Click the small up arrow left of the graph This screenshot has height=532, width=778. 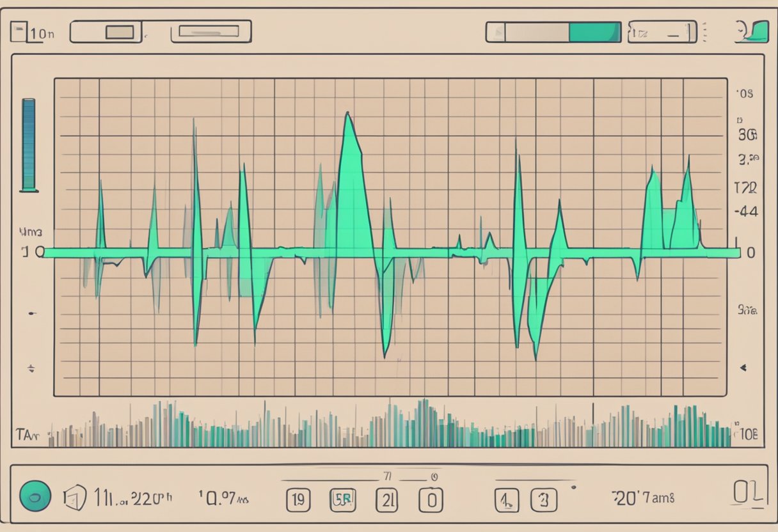(x=31, y=369)
